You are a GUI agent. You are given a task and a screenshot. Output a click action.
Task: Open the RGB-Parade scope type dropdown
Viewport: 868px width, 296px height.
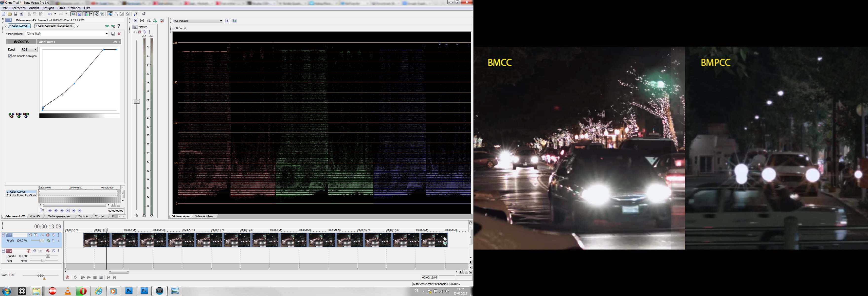click(x=198, y=20)
